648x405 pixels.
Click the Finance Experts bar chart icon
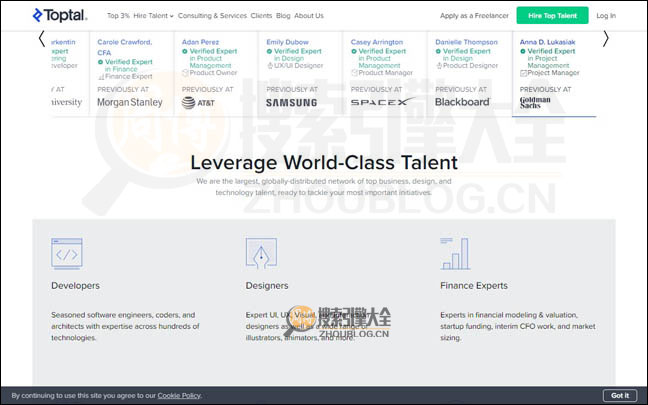(x=455, y=253)
